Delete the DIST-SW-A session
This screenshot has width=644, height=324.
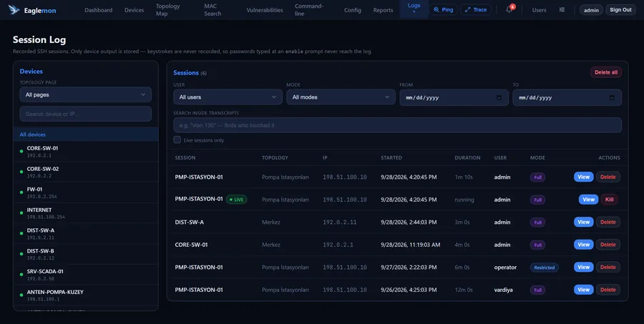click(608, 222)
